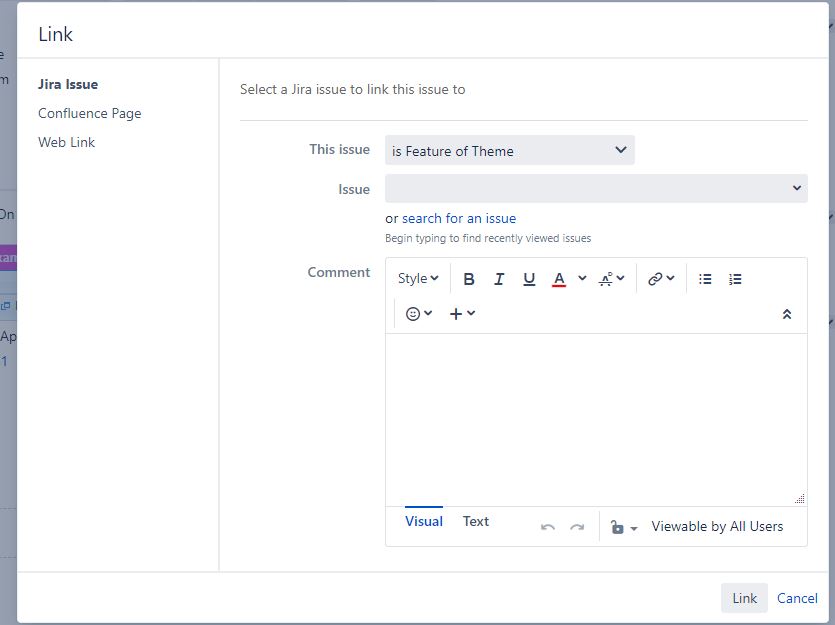
Task: Open the comment visibility lock dropdown
Action: (x=624, y=527)
